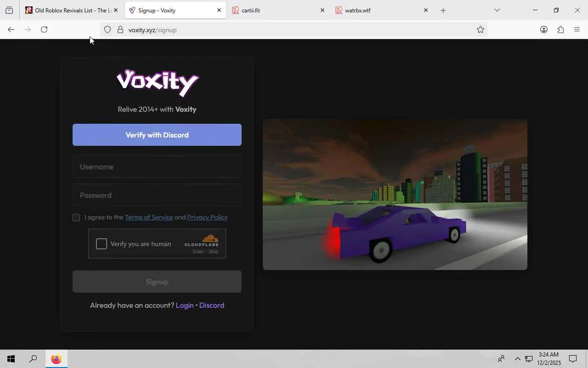The image size is (588, 368).
Task: Switch to the cartii.fit tab
Action: click(279, 10)
